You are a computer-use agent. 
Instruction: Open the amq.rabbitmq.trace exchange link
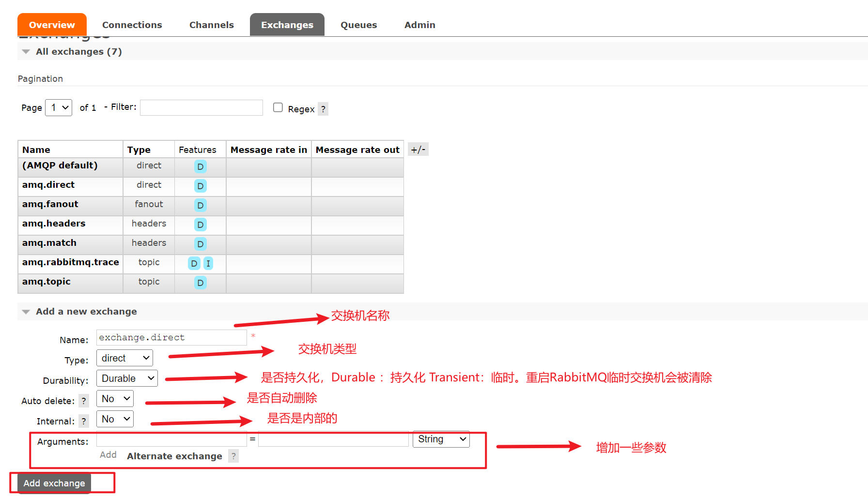[70, 262]
